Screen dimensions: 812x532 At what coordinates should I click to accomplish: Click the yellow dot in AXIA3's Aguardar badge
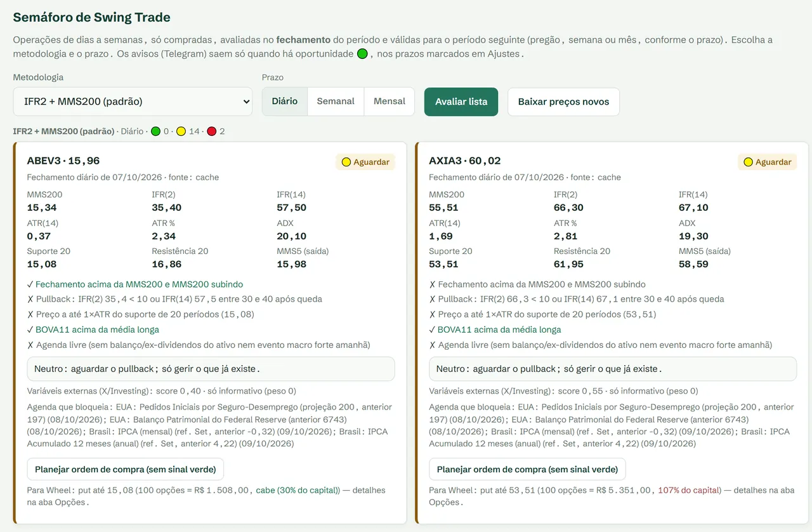pos(748,162)
